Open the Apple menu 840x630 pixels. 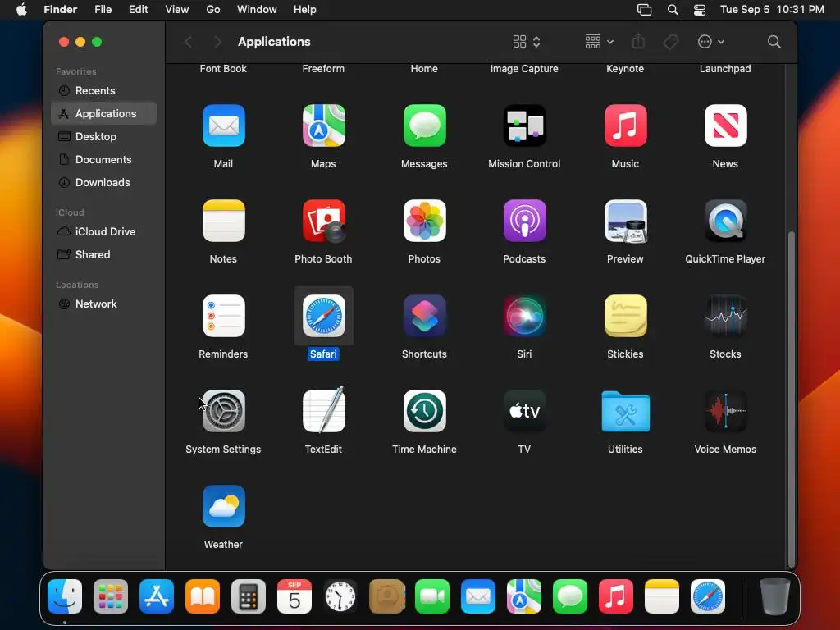tap(21, 10)
